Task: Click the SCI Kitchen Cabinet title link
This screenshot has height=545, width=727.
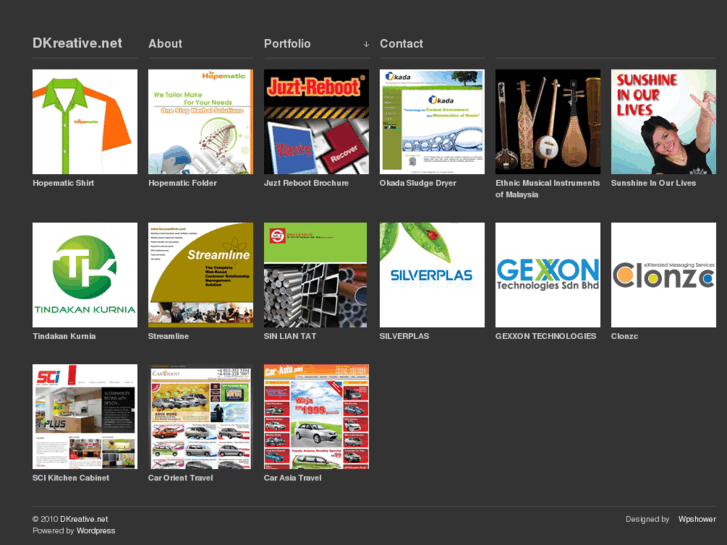Action: pyautogui.click(x=70, y=478)
